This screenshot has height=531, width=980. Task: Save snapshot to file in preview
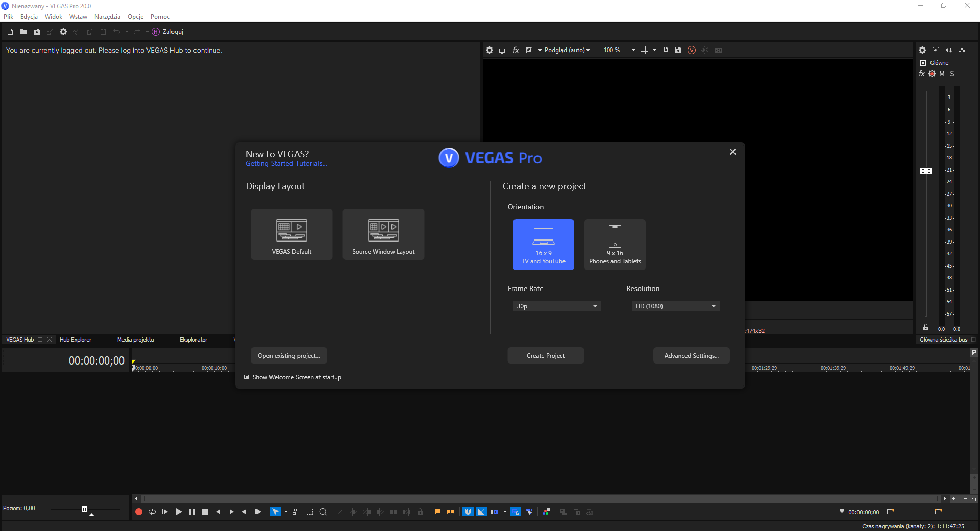[x=678, y=50]
